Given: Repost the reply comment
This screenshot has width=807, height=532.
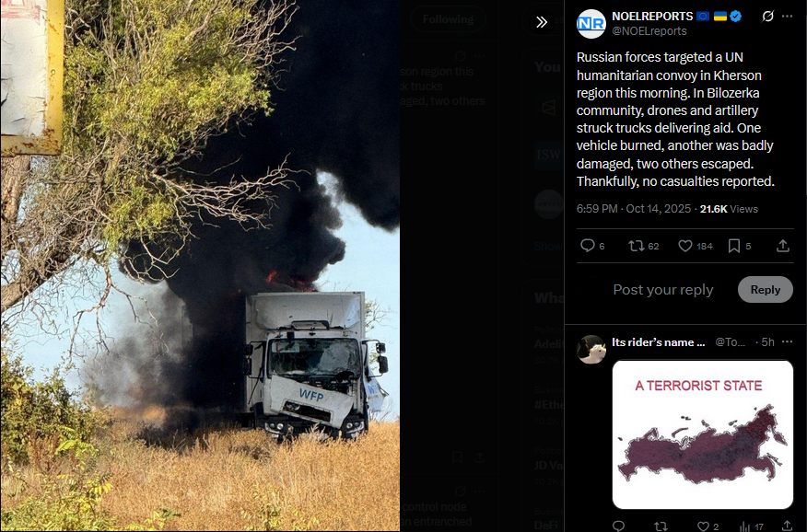Looking at the screenshot, I should 661,526.
